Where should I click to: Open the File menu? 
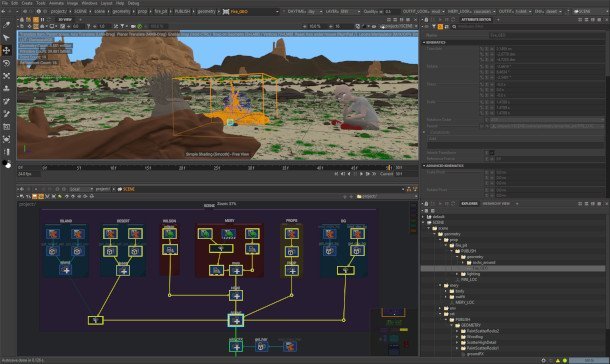click(x=5, y=3)
